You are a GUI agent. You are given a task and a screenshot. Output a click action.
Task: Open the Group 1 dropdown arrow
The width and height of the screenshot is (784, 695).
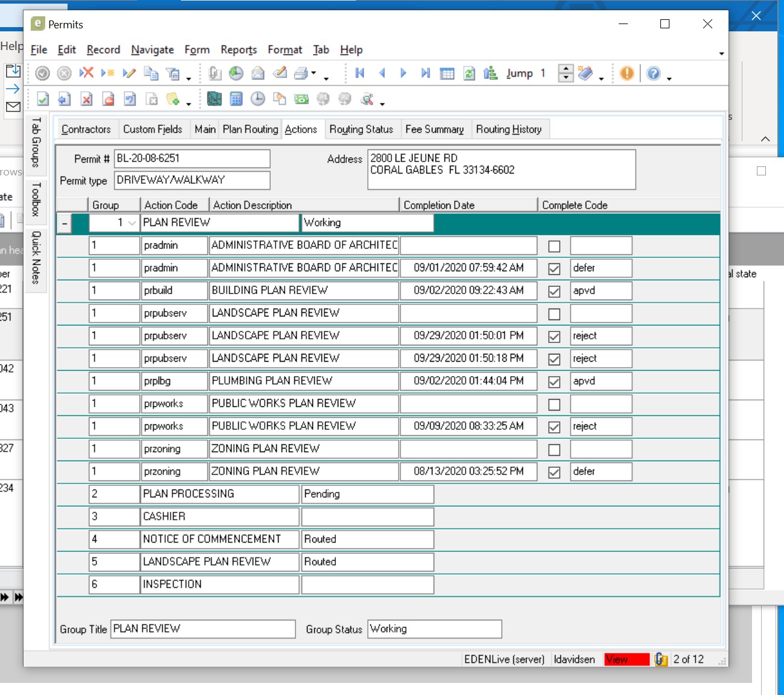[x=132, y=224]
